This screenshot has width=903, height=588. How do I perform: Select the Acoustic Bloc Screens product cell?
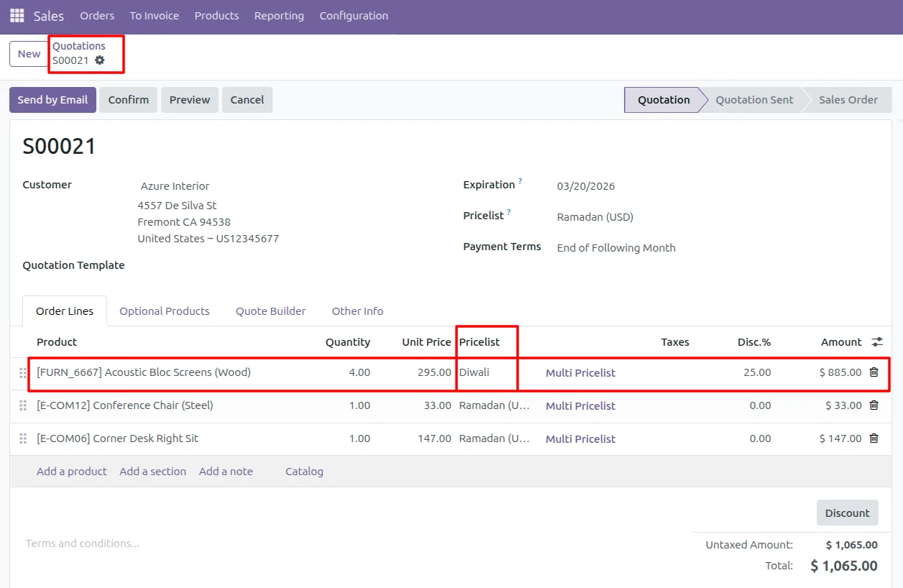pos(144,372)
